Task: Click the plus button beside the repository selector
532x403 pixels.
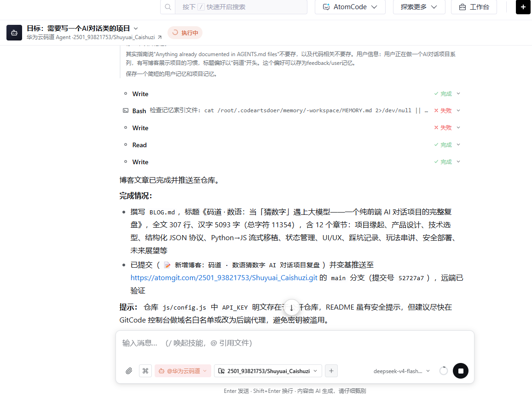Action: 331,371
